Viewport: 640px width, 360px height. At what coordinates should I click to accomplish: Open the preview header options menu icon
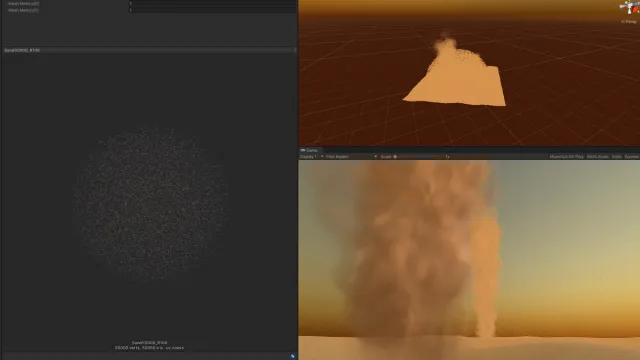[x=295, y=50]
